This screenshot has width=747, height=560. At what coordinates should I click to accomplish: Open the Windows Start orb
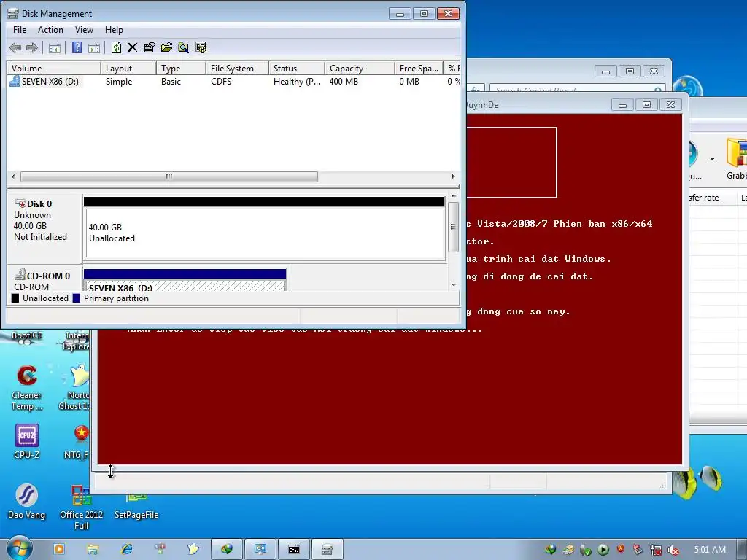(19, 548)
